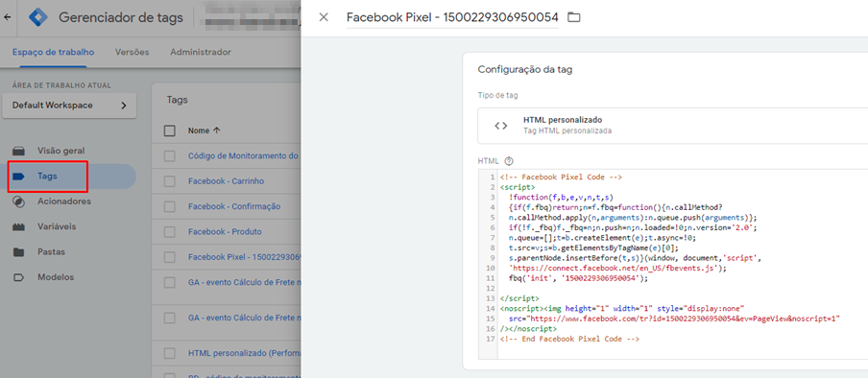Click the custom HTML code brackets icon
Image resolution: width=868 pixels, height=378 pixels.
[501, 126]
